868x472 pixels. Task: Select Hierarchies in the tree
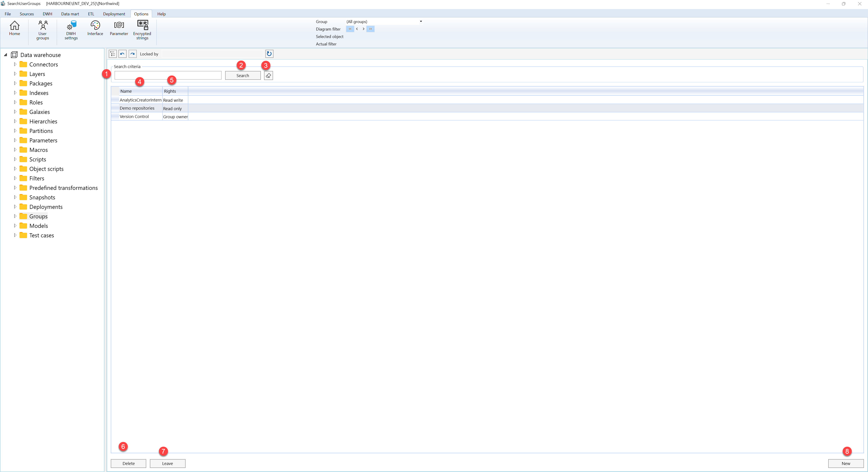pyautogui.click(x=43, y=121)
